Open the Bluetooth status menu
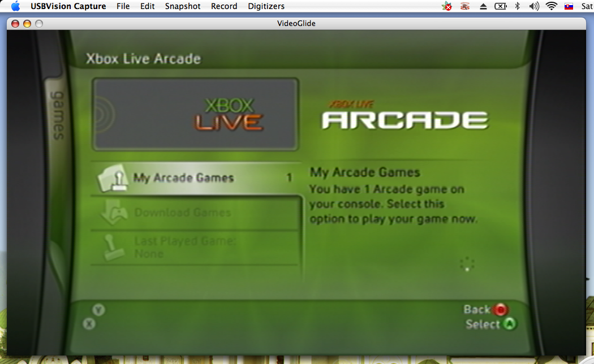 tap(518, 6)
